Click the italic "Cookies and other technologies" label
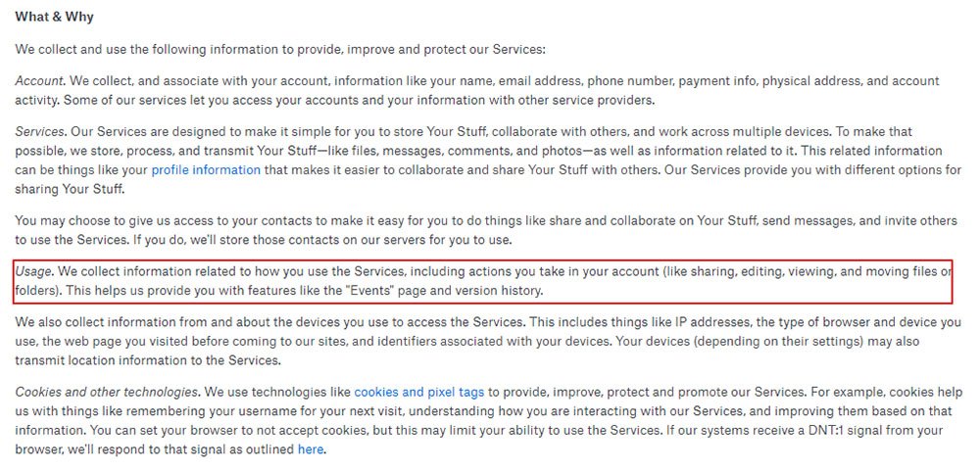 tap(107, 393)
